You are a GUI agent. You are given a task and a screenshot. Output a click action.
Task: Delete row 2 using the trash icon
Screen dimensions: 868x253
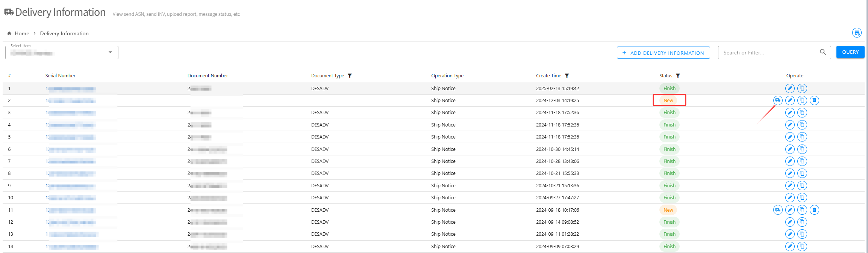tap(814, 100)
